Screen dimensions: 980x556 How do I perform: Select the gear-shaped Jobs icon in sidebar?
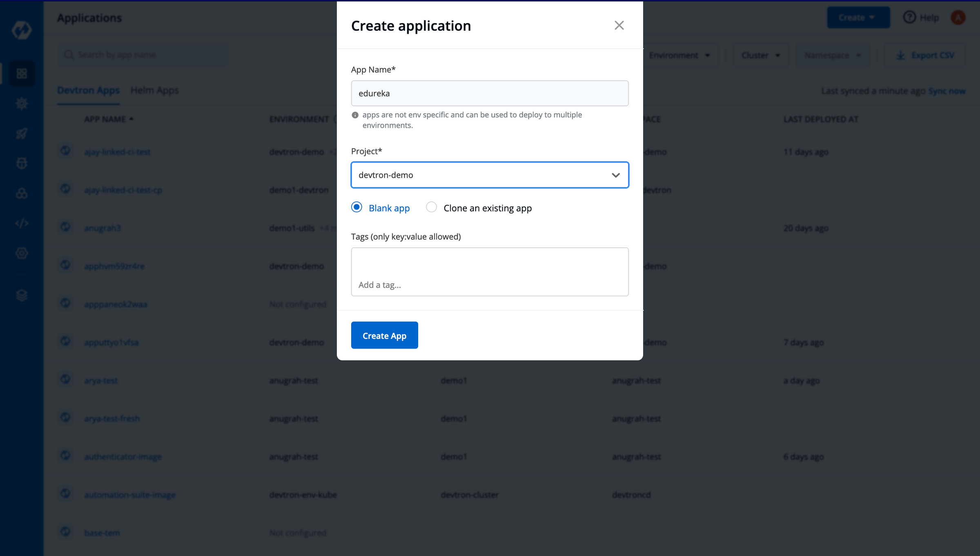point(22,103)
